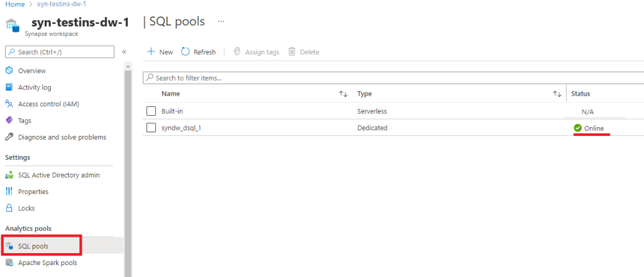The width and height of the screenshot is (644, 277).
Task: Navigate to Home breadcrumb link
Action: coord(14,4)
